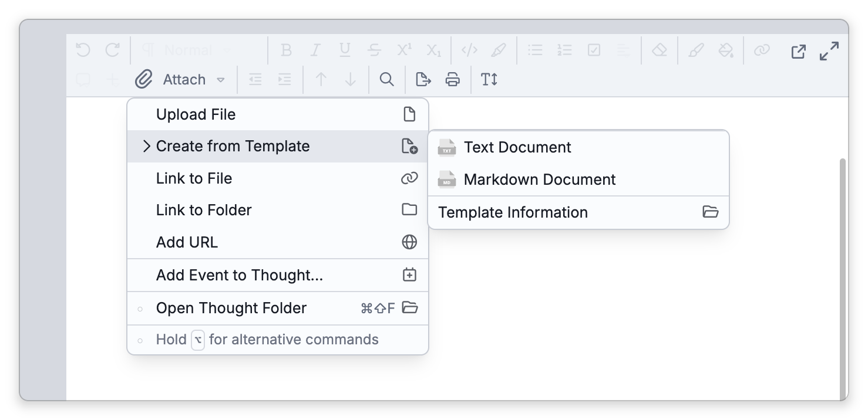Click file icon beside Upload File
This screenshot has height=420, width=868.
(409, 114)
